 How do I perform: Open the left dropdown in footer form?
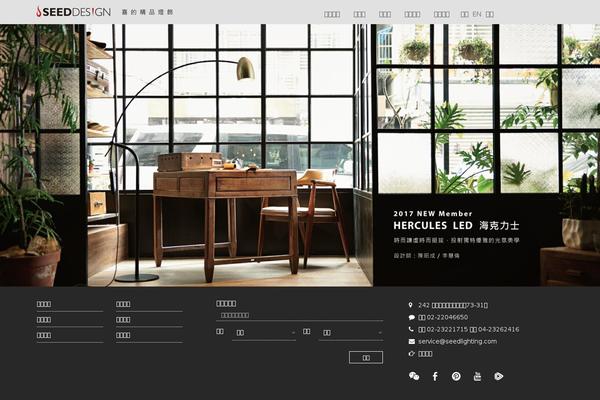click(264, 333)
